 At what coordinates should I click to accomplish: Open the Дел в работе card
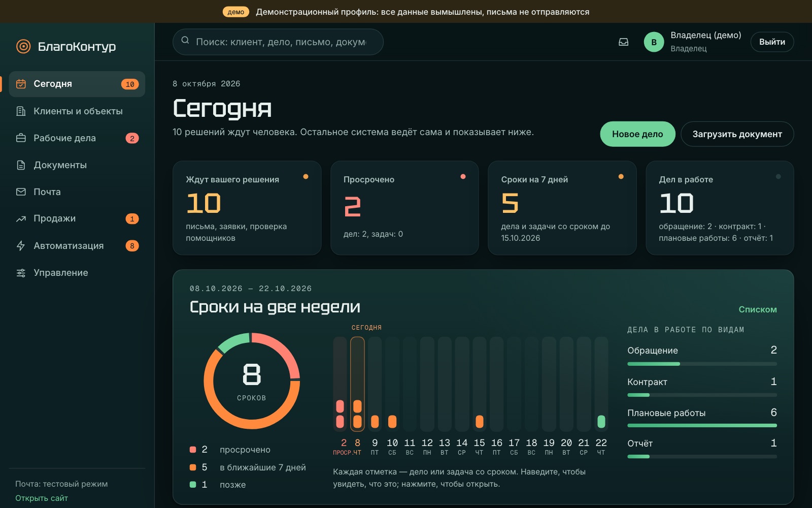click(720, 208)
